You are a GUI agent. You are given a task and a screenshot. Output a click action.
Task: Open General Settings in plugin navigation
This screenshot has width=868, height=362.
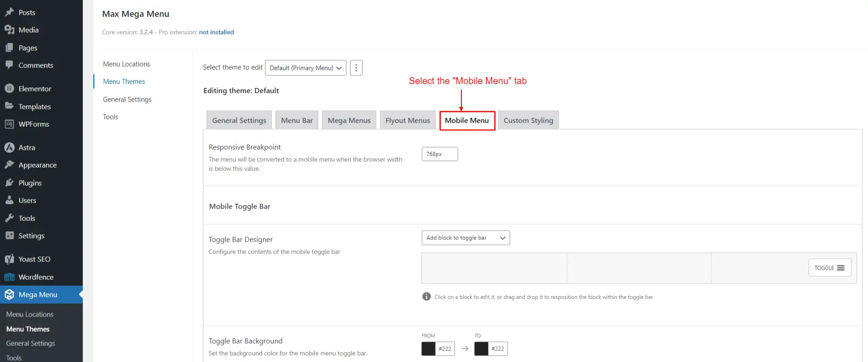pyautogui.click(x=127, y=99)
